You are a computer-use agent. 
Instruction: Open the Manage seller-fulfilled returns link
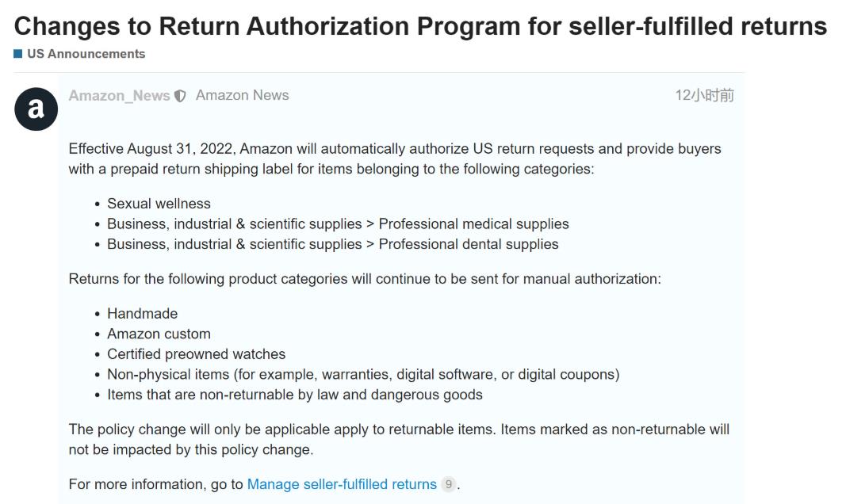point(342,484)
